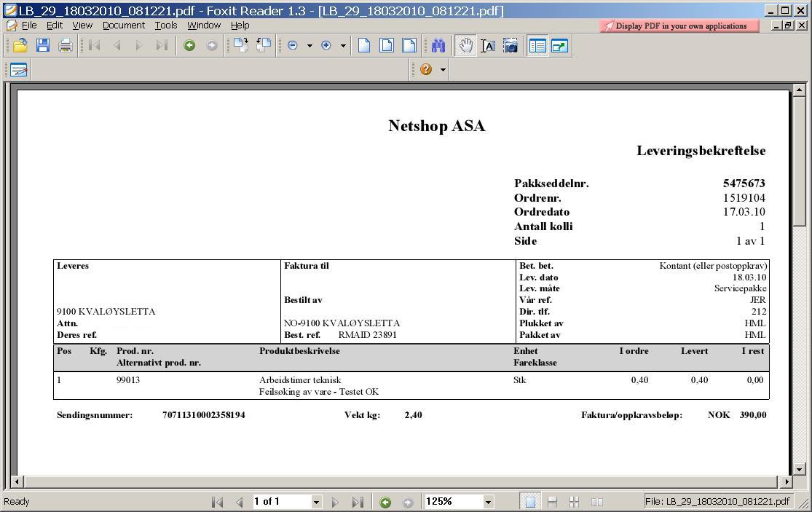Click vertical scrollbar down arrow
Viewport: 812px width, 512px height.
799,470
